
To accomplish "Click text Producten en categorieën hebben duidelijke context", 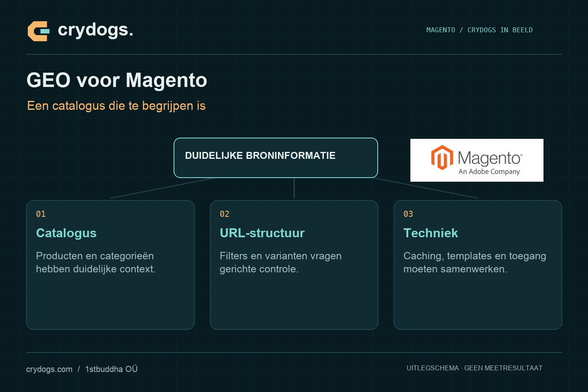I will click(x=96, y=262).
